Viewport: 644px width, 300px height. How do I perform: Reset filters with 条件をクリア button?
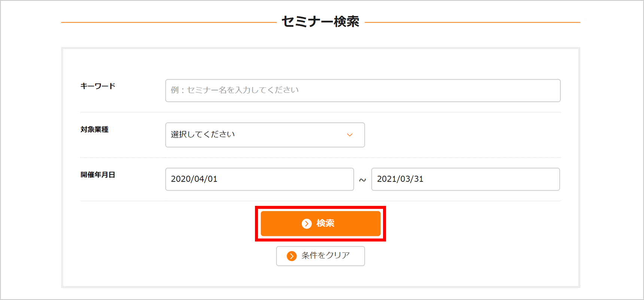321,256
